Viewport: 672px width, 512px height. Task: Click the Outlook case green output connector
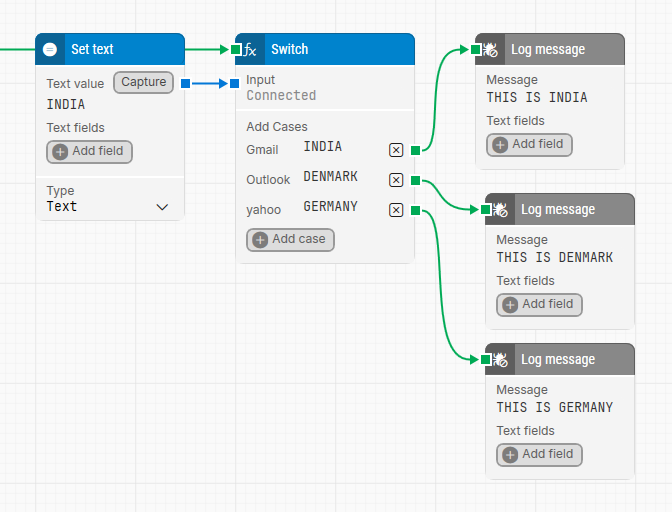[x=415, y=180]
